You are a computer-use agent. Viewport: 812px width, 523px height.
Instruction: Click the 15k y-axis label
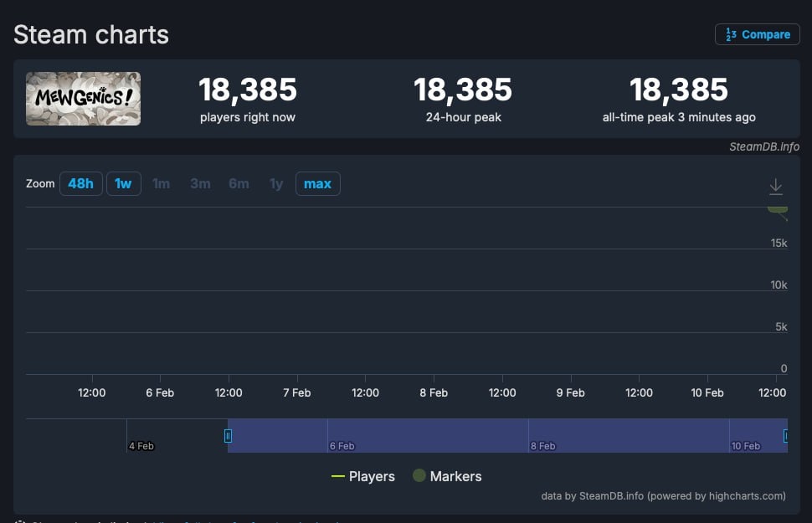click(779, 243)
